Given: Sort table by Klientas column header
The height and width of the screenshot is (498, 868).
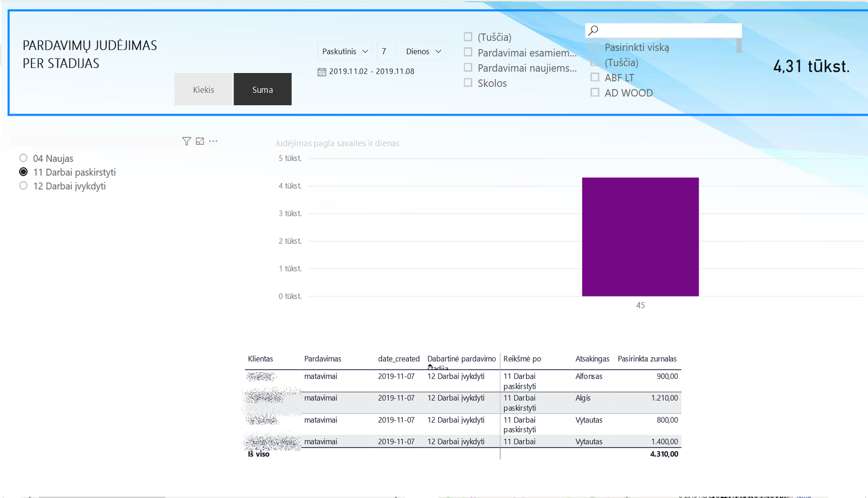Looking at the screenshot, I should tap(260, 359).
